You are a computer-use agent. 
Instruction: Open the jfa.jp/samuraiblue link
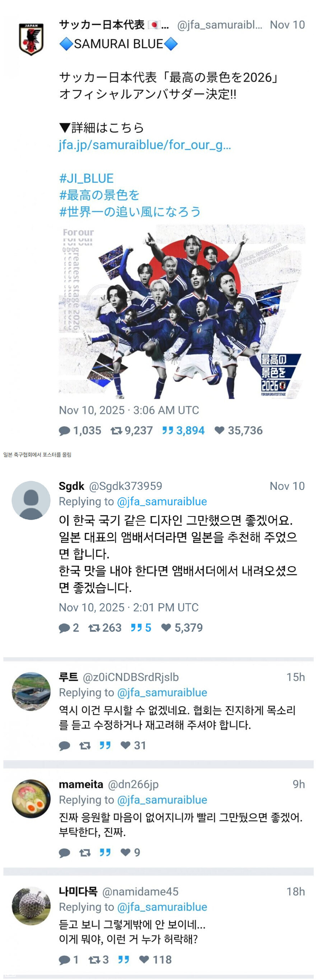[x=145, y=145]
